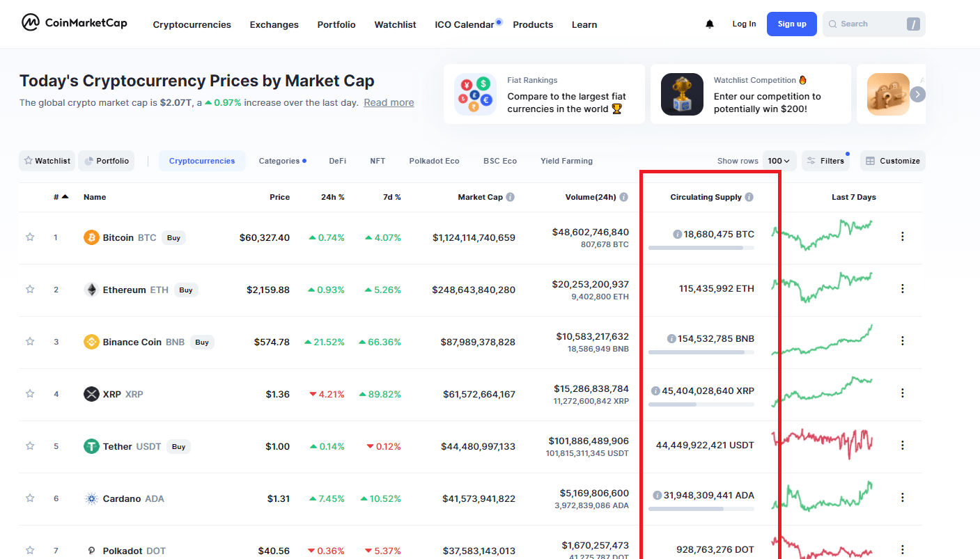Expand the Categories tab menu
This screenshot has height=559, width=980.
(282, 161)
